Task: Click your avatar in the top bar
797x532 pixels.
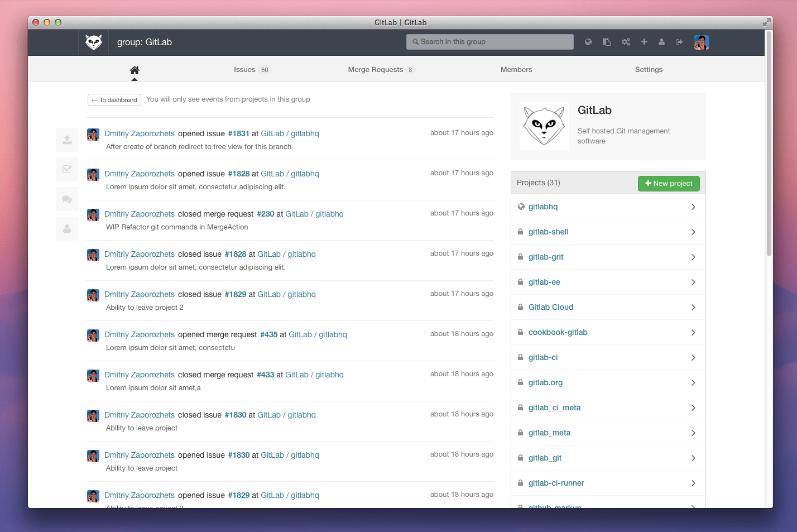Action: 701,42
